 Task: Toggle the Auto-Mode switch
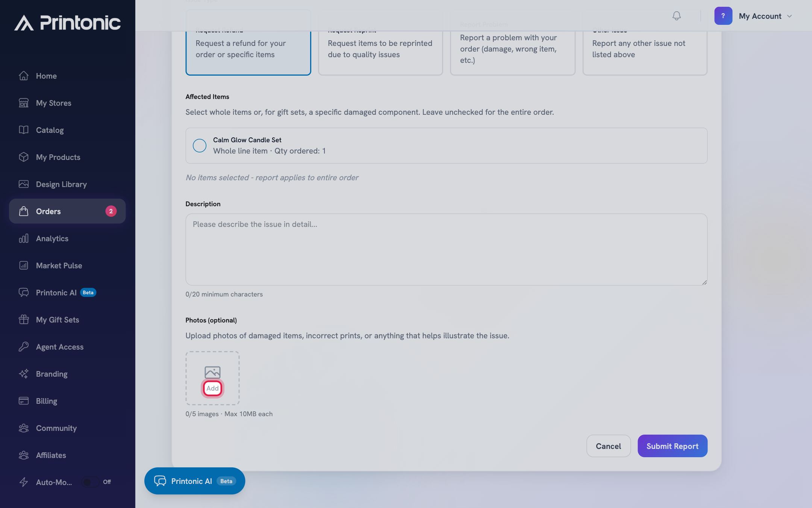pyautogui.click(x=91, y=482)
